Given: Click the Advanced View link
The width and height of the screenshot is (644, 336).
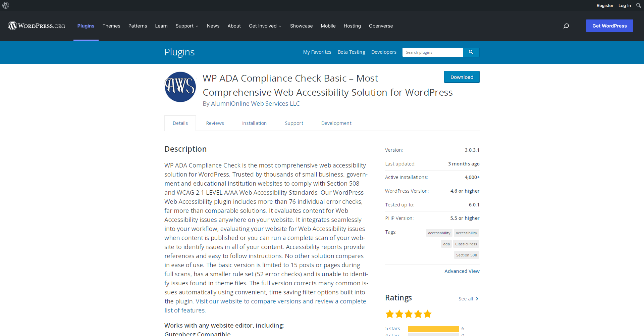Looking at the screenshot, I should (462, 271).
